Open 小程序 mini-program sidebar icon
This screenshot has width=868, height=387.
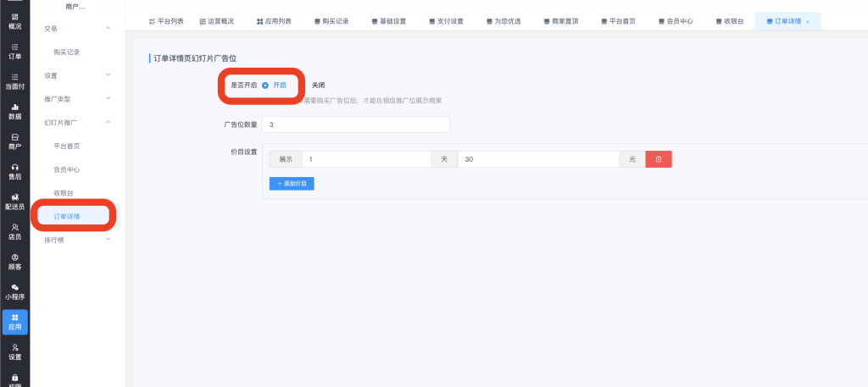[14, 292]
